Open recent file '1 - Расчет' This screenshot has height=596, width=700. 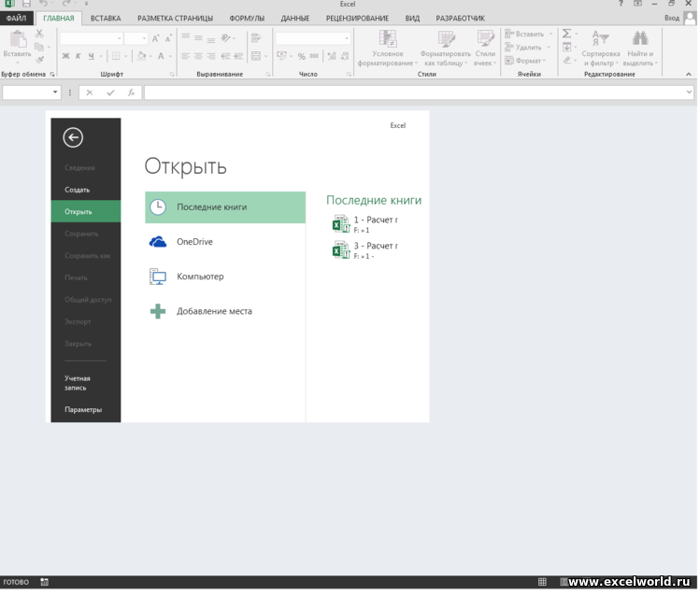click(x=365, y=224)
